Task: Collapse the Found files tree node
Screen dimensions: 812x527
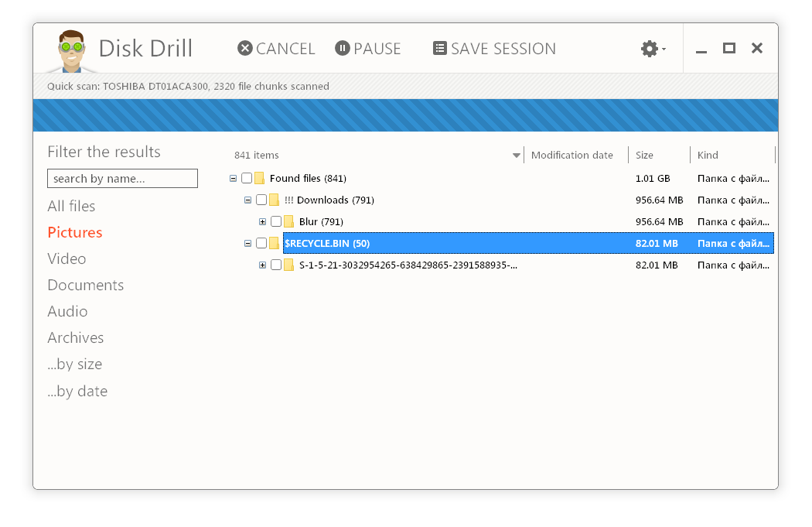Action: [233, 178]
